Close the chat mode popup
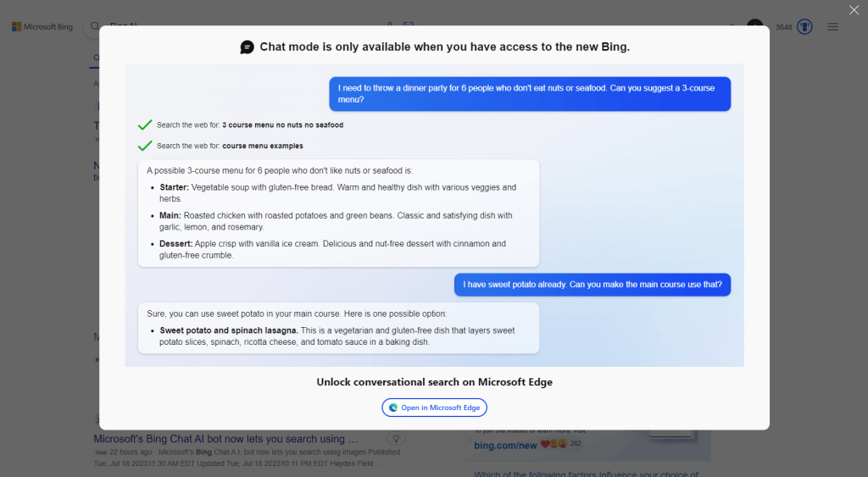This screenshot has width=868, height=477. point(854,10)
